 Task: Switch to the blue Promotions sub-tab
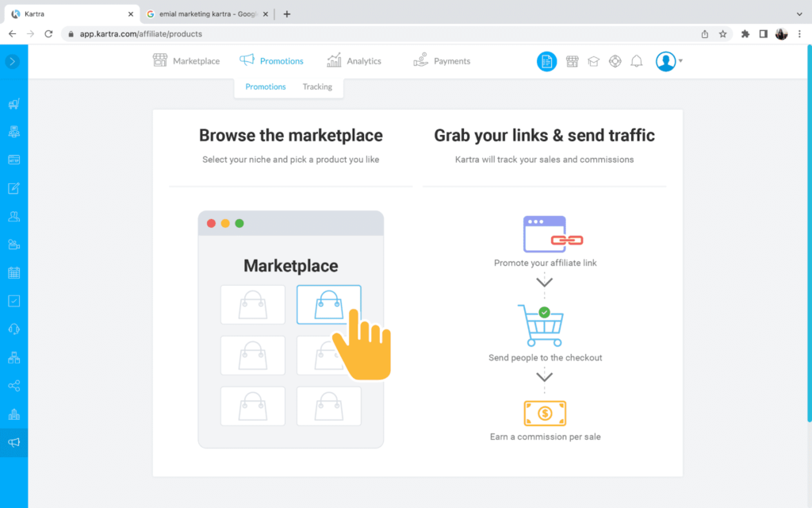(x=265, y=87)
